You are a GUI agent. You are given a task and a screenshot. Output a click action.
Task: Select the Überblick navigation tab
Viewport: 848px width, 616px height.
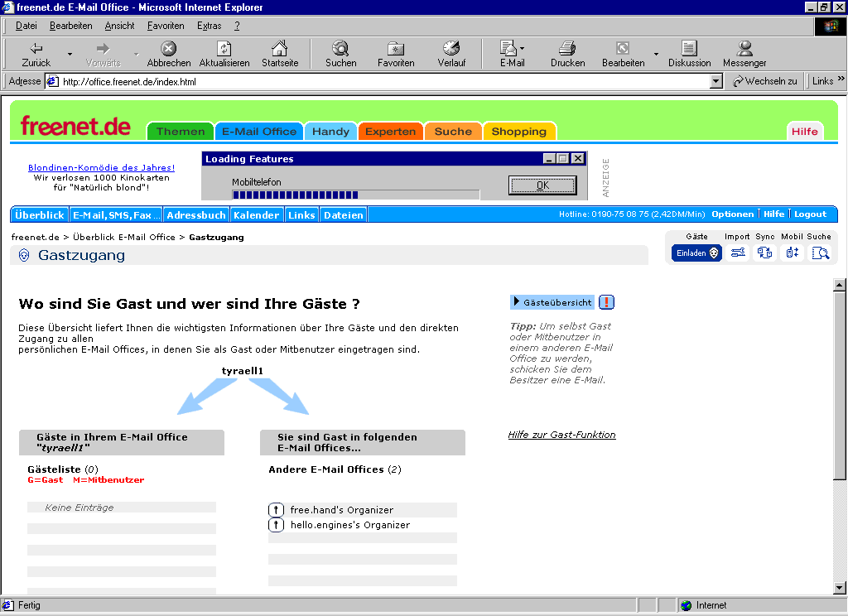click(40, 214)
